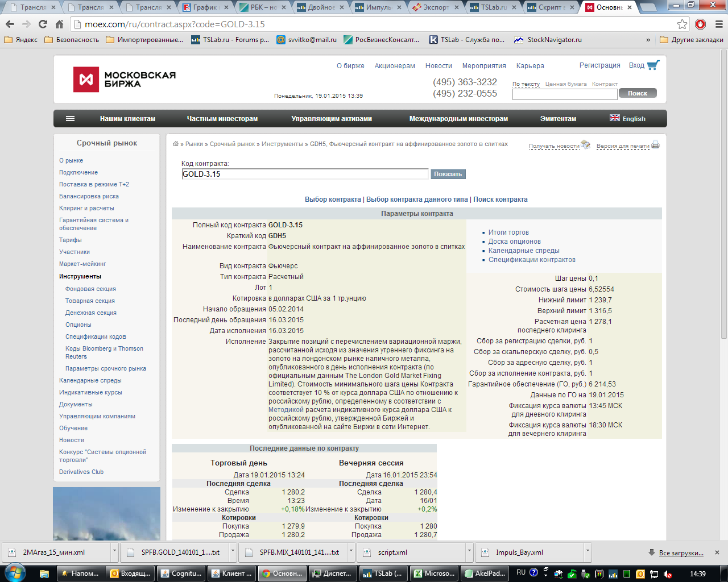Reload the moex.com page

[43, 24]
